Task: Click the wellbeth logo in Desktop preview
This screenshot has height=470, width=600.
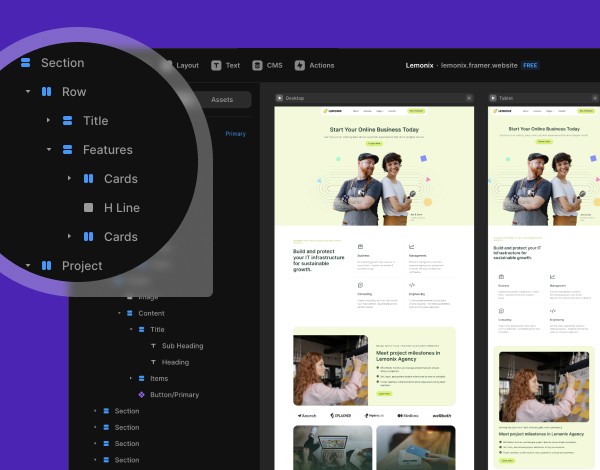Action: point(442,416)
